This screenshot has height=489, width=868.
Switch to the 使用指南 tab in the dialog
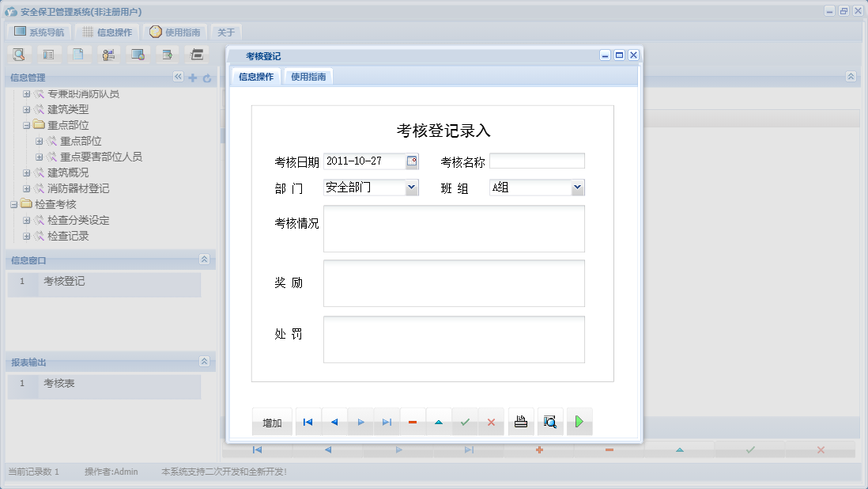click(307, 76)
